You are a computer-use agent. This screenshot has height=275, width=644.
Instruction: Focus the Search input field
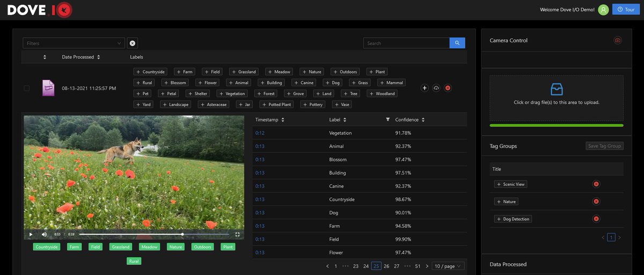click(x=406, y=43)
